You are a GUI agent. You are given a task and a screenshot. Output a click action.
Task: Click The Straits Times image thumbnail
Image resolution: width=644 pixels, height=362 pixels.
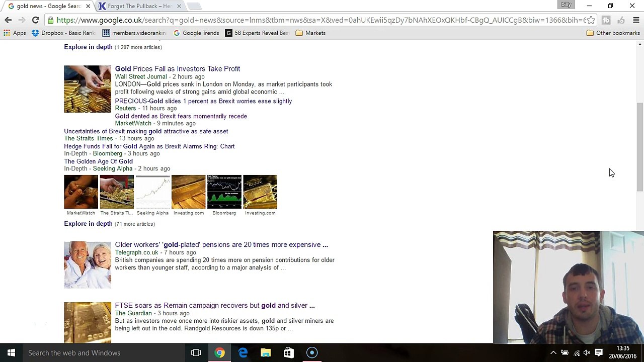117,192
